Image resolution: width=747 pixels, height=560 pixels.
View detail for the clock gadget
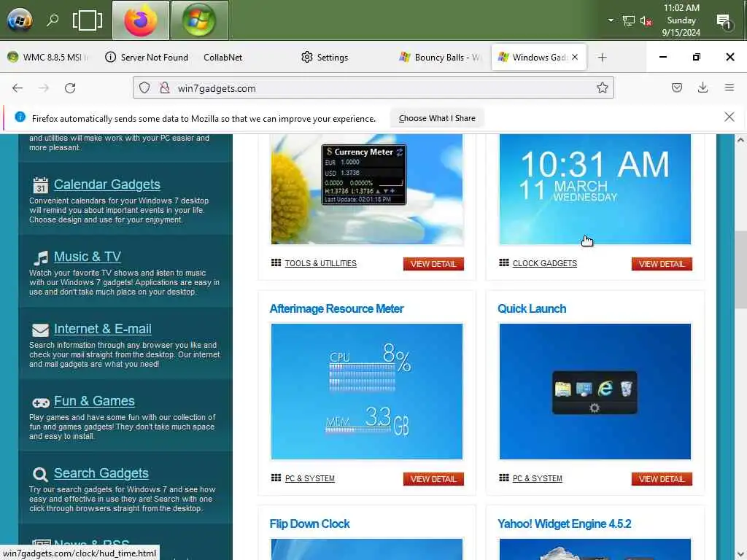(661, 264)
